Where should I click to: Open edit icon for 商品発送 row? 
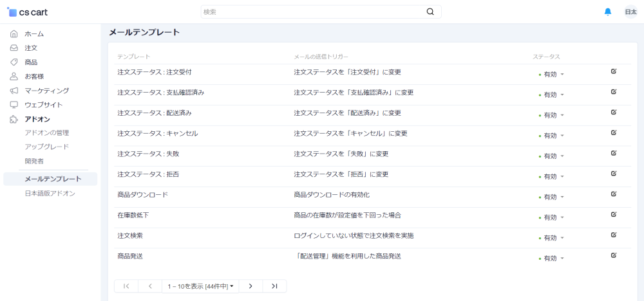coord(614,255)
